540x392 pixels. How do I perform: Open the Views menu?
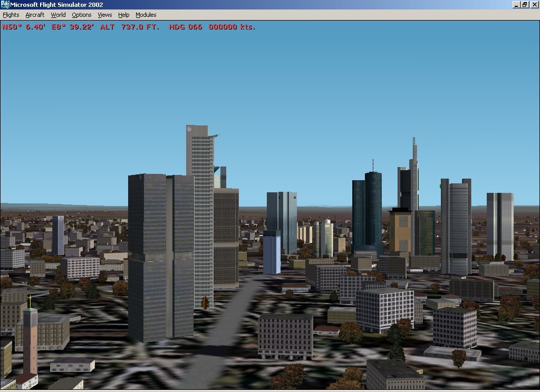[x=104, y=15]
